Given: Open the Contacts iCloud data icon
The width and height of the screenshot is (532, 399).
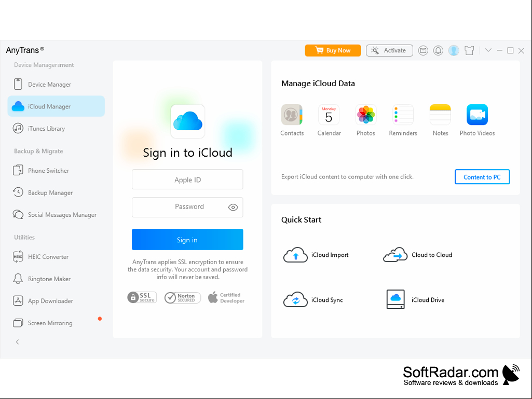Looking at the screenshot, I should [292, 115].
